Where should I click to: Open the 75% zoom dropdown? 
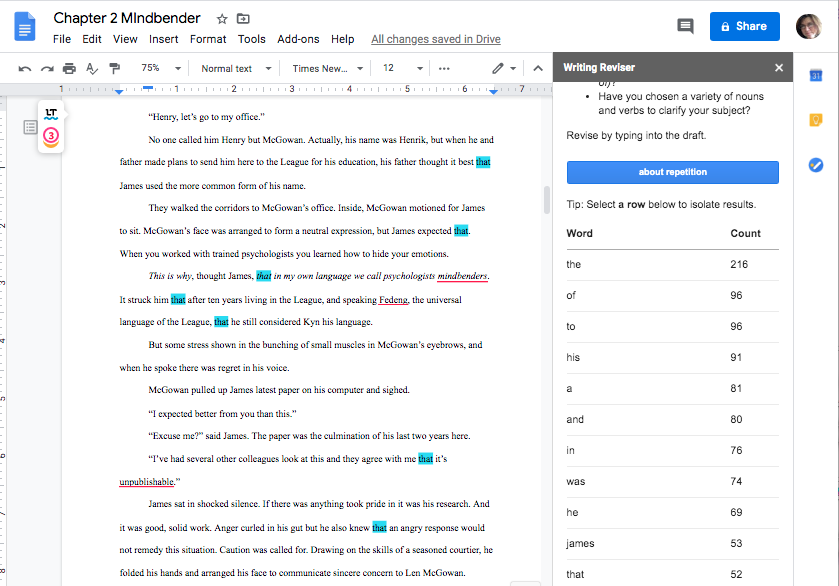tap(160, 68)
